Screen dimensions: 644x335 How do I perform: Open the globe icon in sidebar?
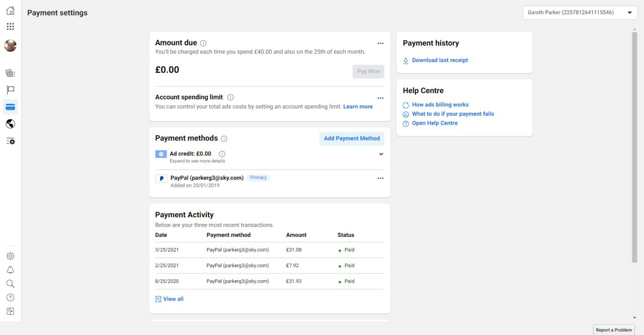10,124
